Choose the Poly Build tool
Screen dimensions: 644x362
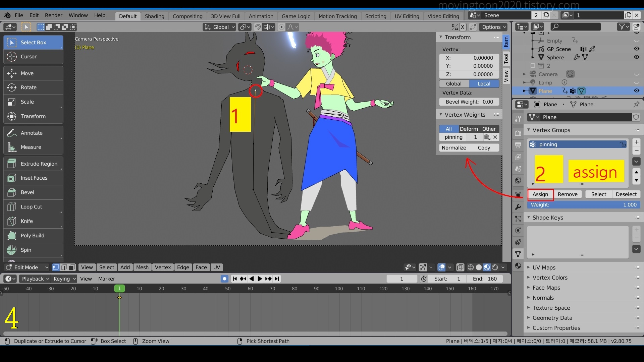[33, 236]
